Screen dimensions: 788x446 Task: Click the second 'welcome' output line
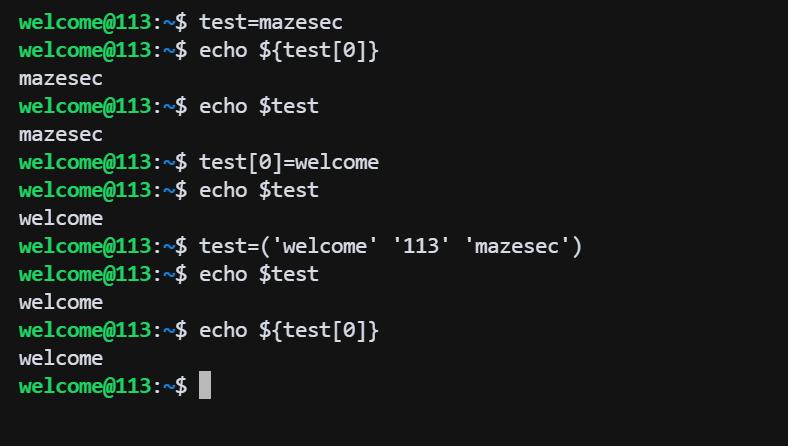61,301
